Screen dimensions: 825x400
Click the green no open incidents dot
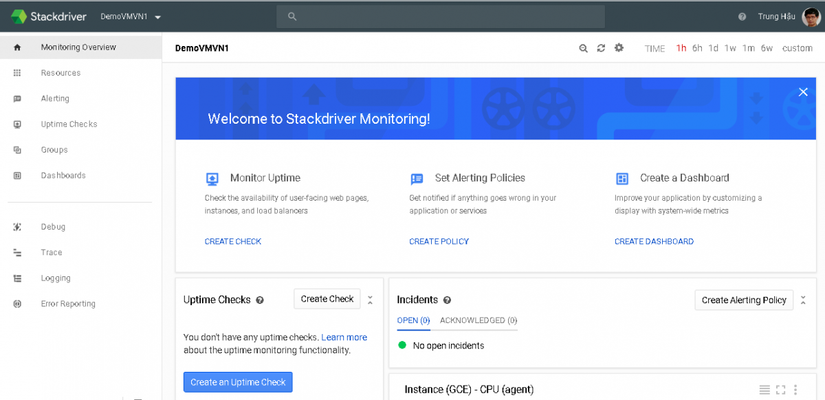tap(403, 345)
